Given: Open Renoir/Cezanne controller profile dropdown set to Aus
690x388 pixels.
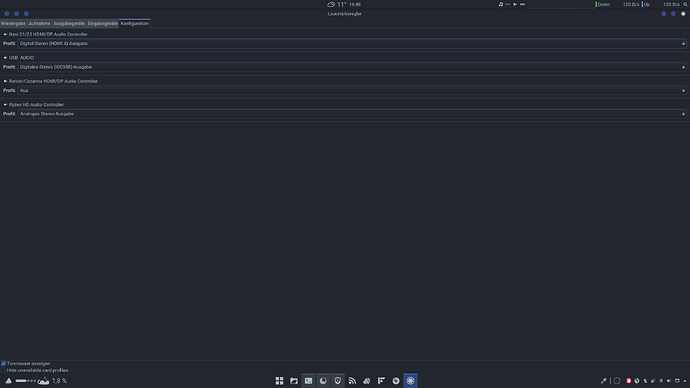Looking at the screenshot, I should click(x=352, y=90).
